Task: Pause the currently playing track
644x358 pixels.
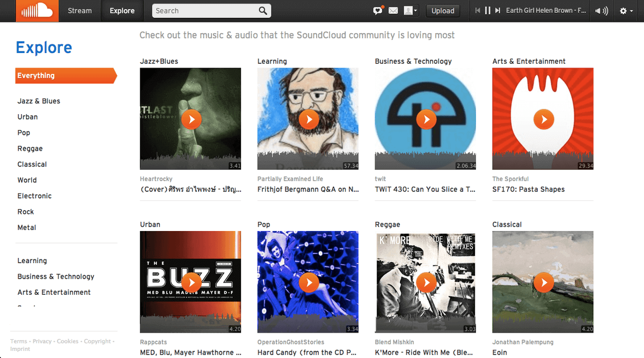Action: pyautogui.click(x=488, y=11)
